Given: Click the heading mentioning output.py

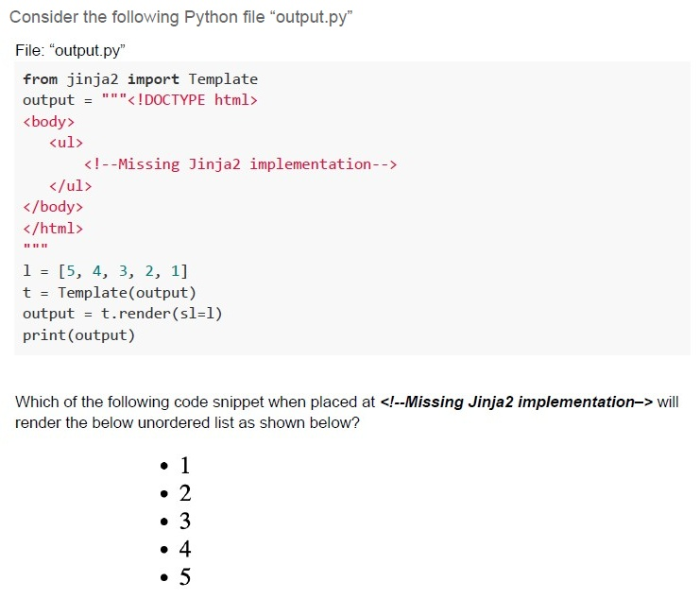Looking at the screenshot, I should pos(180,17).
